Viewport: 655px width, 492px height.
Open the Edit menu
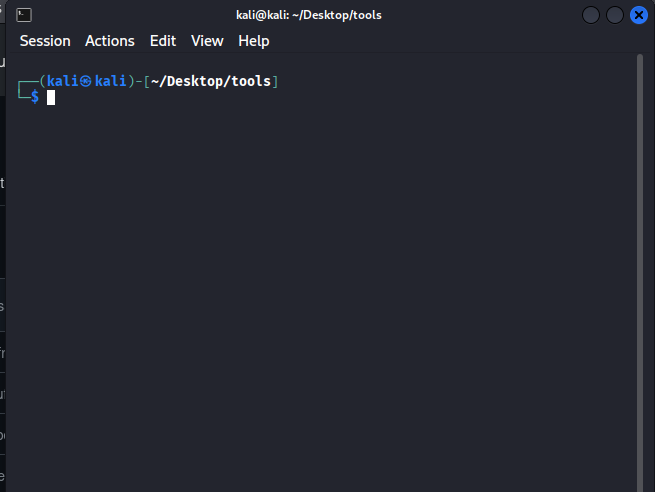[162, 41]
